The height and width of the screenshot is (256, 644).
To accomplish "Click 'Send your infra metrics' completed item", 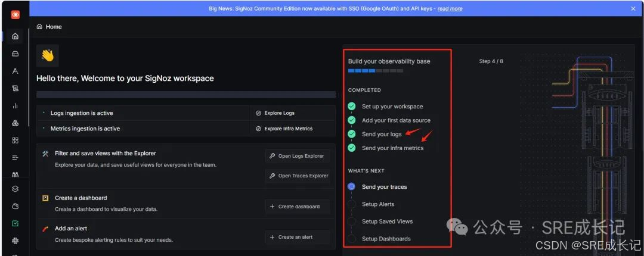I will pos(392,148).
